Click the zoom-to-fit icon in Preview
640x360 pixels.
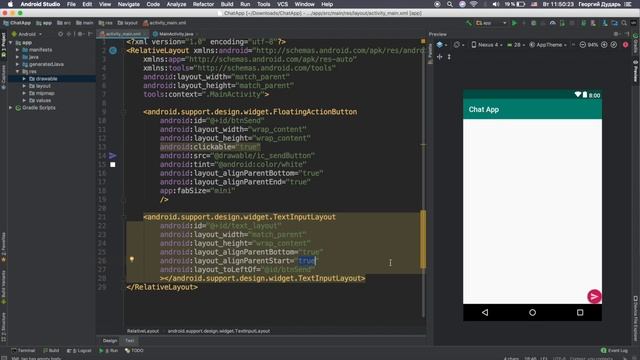(613, 45)
